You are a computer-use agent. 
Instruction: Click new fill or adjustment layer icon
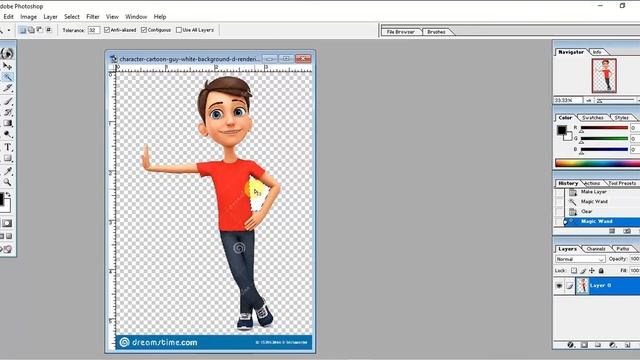pos(612,345)
